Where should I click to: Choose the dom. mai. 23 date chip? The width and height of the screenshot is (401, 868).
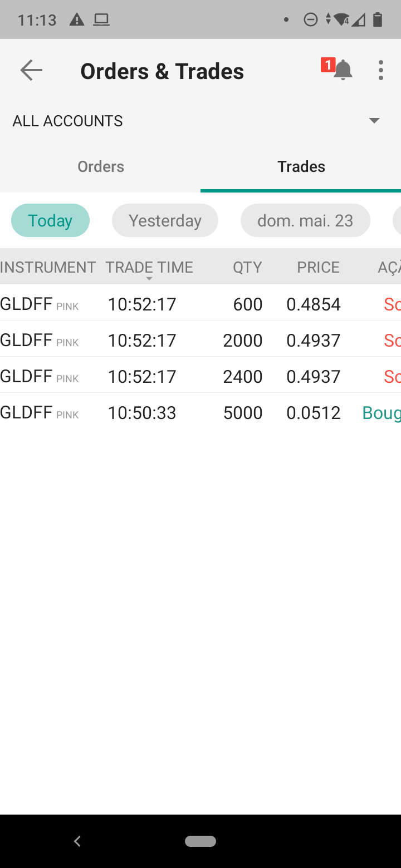point(305,221)
